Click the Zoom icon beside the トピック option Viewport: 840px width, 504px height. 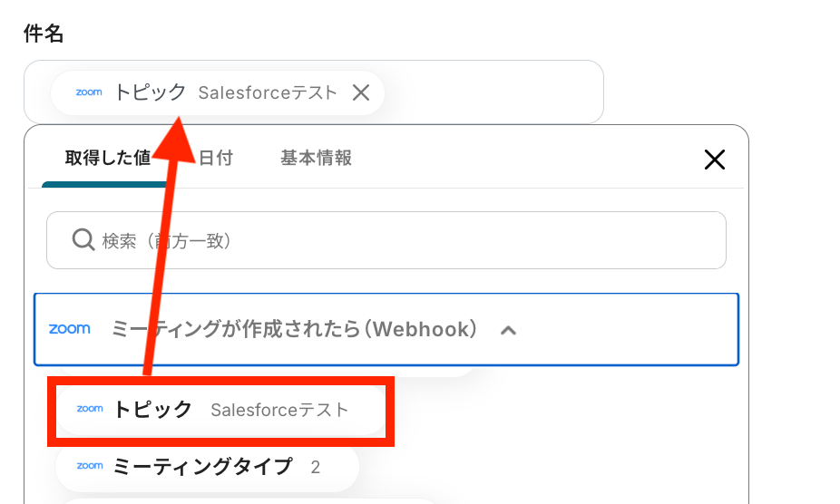[x=90, y=410]
